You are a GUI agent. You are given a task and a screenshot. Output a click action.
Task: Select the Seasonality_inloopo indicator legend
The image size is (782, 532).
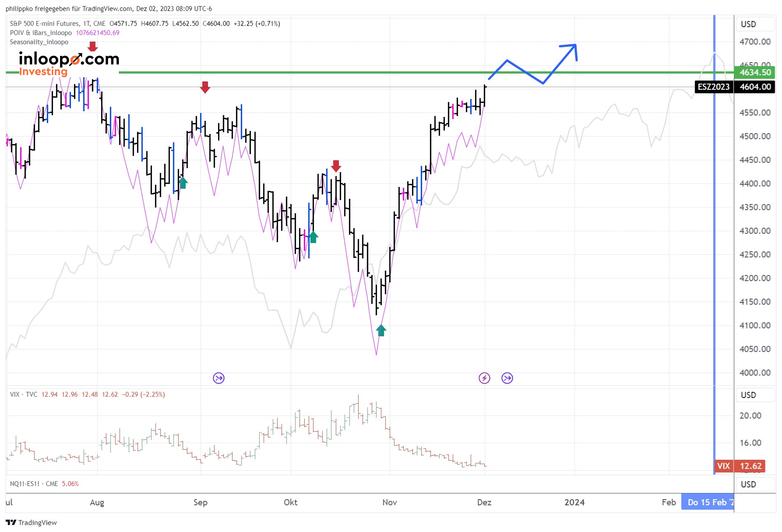point(39,42)
